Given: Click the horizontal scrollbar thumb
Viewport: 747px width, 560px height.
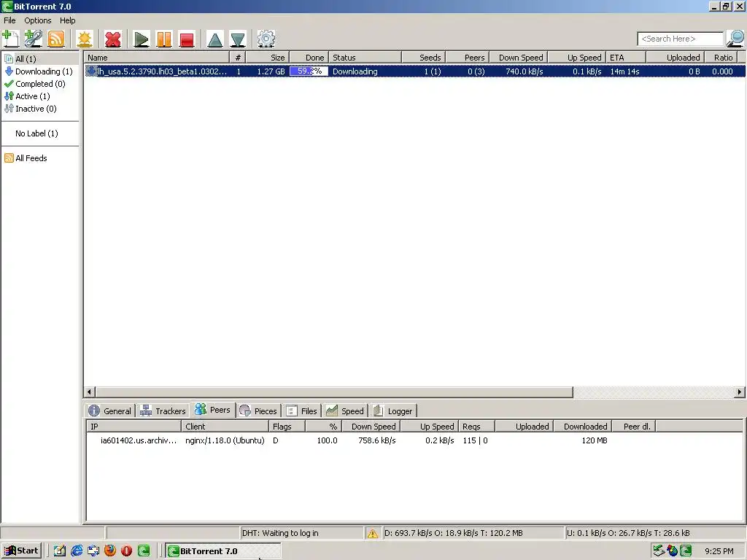Looking at the screenshot, I should (334, 392).
